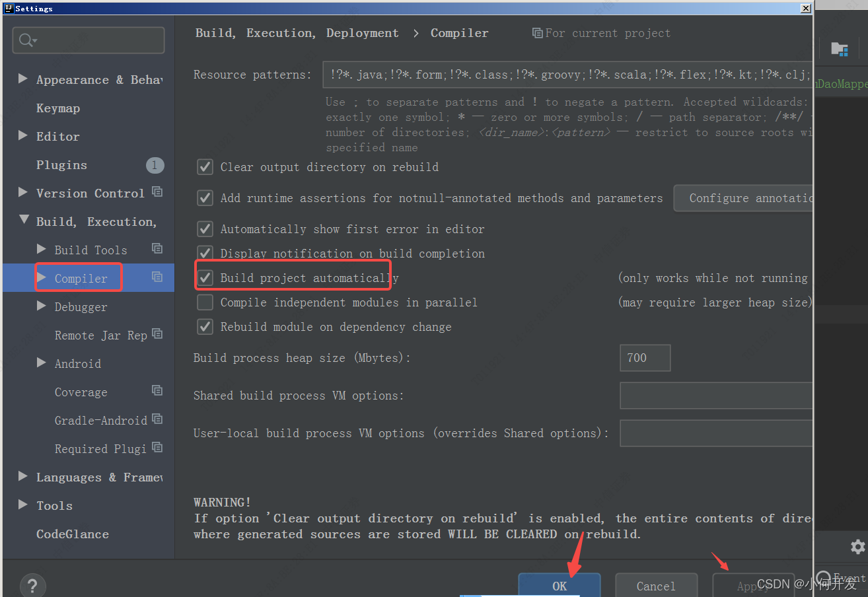Click project-level icon beside Coverage
This screenshot has width=868, height=597.
point(157,391)
